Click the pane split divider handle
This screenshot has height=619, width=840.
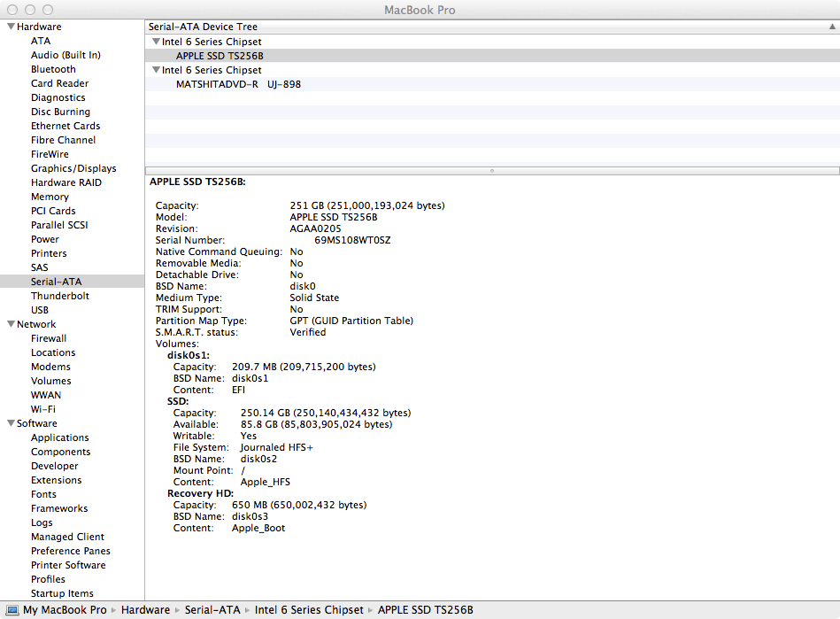coord(492,170)
